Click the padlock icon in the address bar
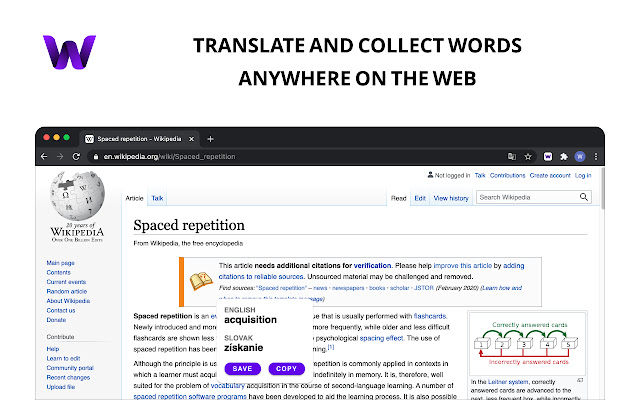 [x=96, y=157]
